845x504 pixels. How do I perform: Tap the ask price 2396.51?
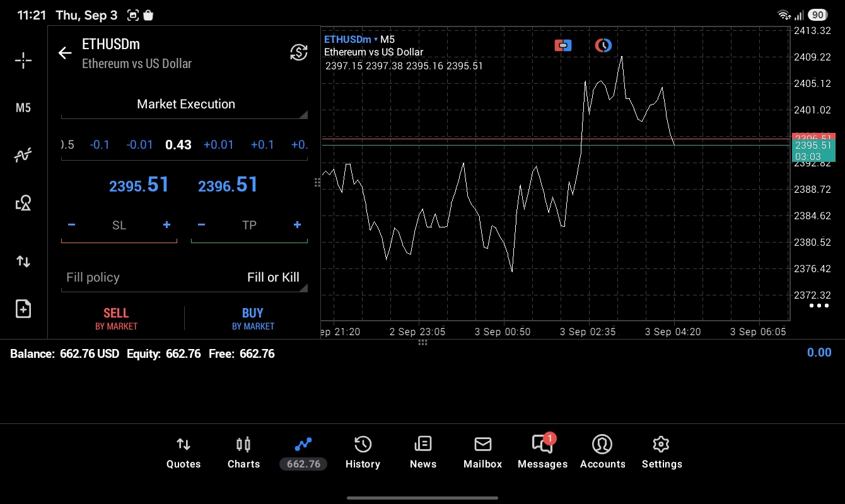coord(228,185)
